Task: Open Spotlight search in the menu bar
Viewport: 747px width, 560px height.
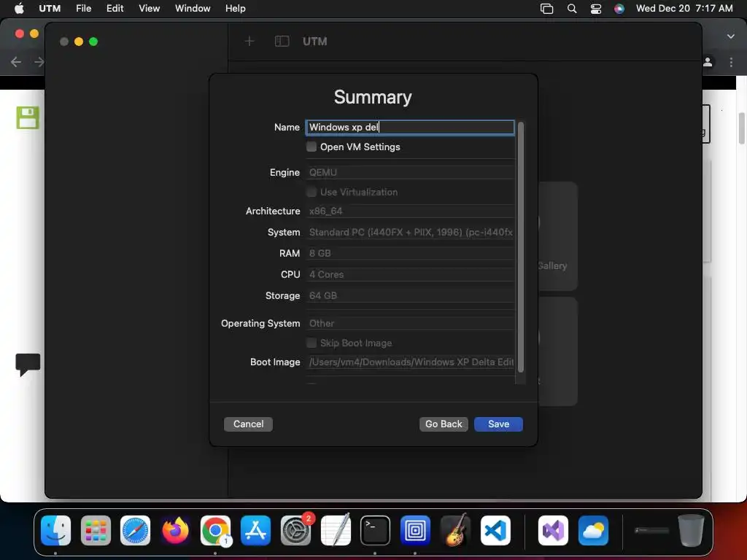Action: (x=572, y=9)
